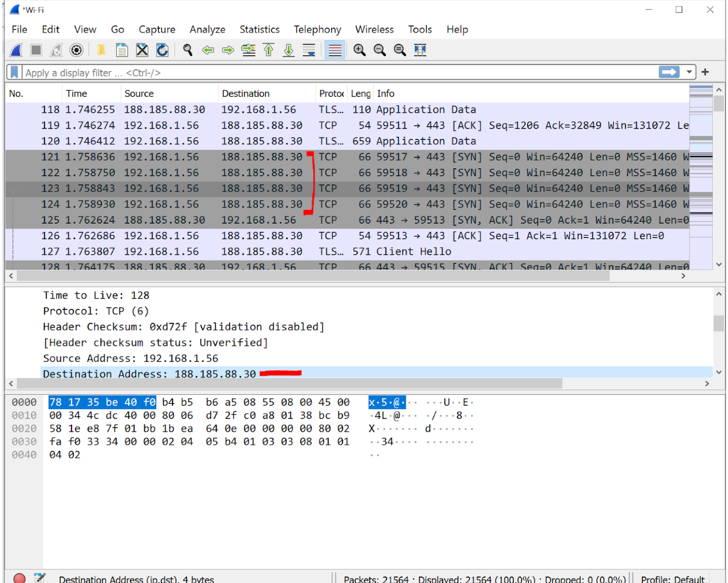The width and height of the screenshot is (728, 583).
Task: Open the Statistics menu
Action: point(260,29)
